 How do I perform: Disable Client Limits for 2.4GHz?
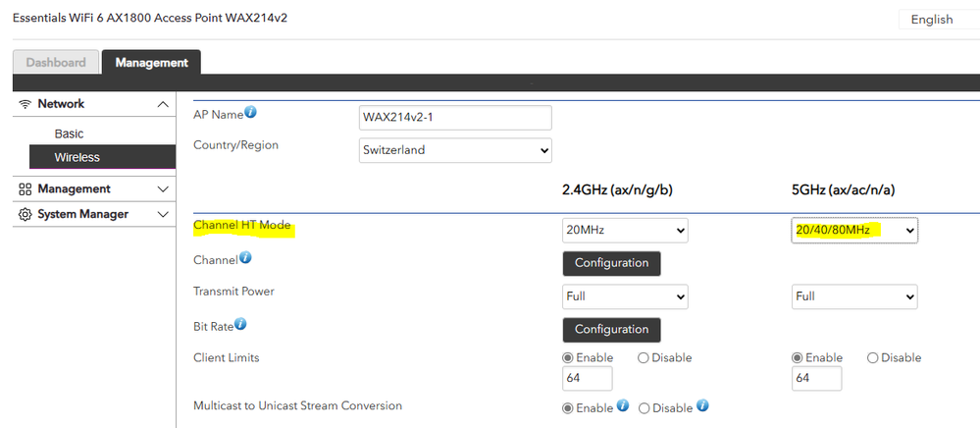pyautogui.click(x=644, y=358)
